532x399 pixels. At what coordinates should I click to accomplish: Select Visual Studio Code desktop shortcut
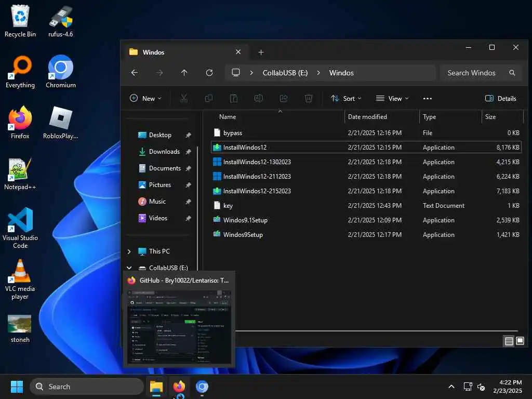(x=20, y=228)
